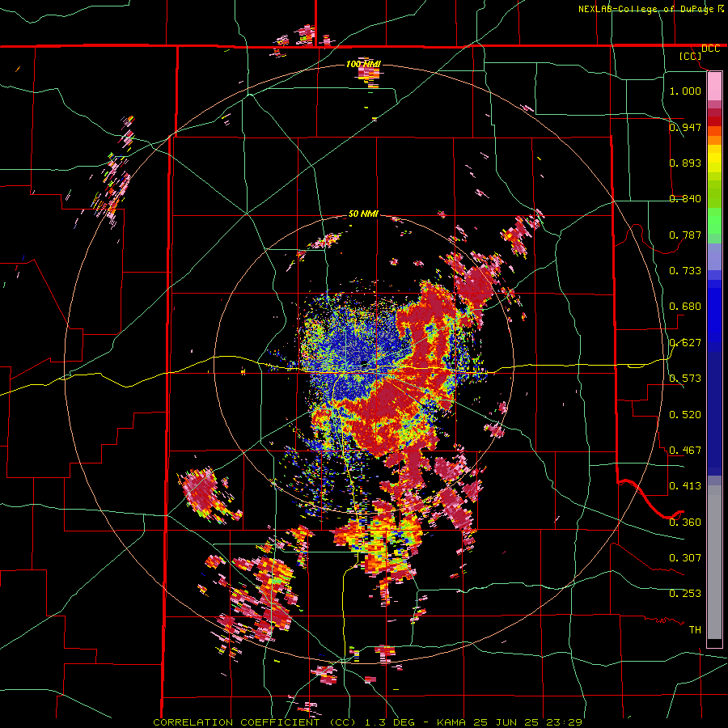Click the 0.520 scale value
Viewport: 728px width, 728px height.
[685, 414]
